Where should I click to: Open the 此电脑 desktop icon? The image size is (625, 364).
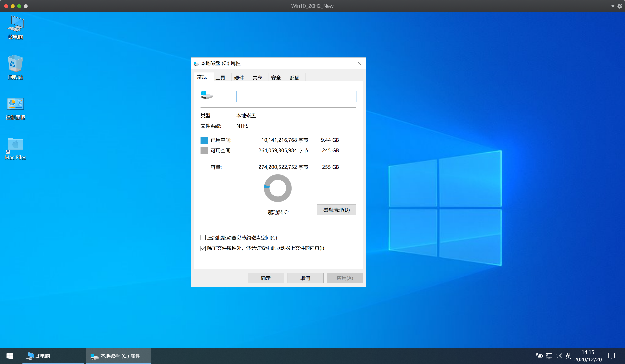click(x=15, y=28)
